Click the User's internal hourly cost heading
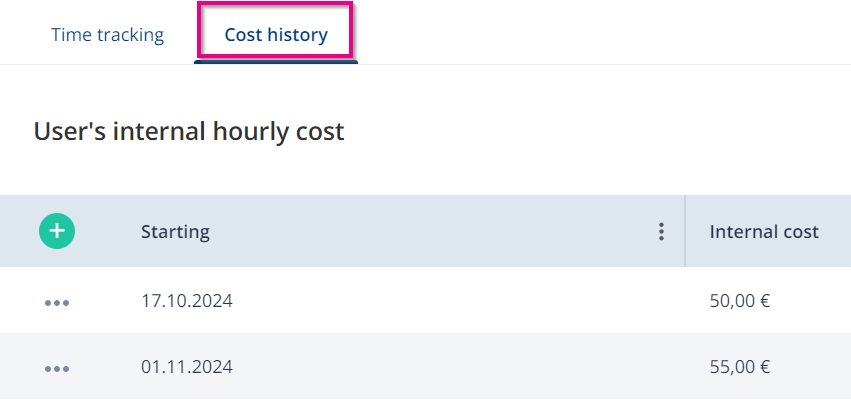 tap(189, 131)
